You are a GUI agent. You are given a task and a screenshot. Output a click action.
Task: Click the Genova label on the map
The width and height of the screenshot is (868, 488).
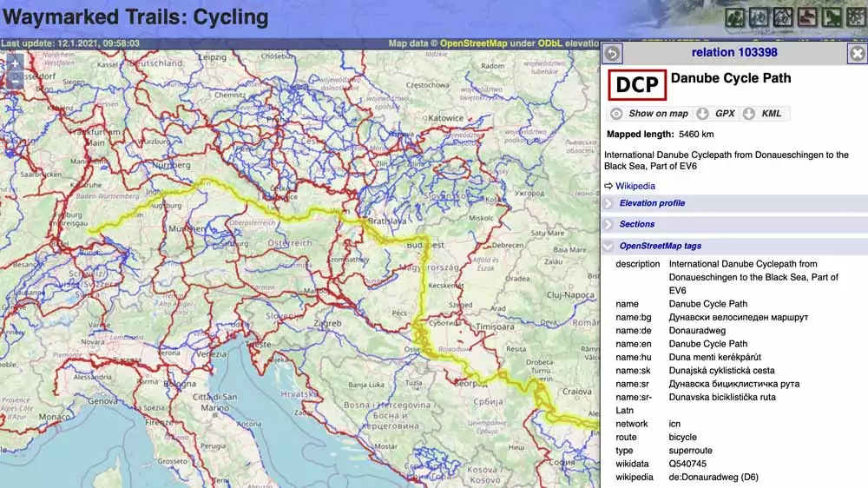(x=102, y=400)
